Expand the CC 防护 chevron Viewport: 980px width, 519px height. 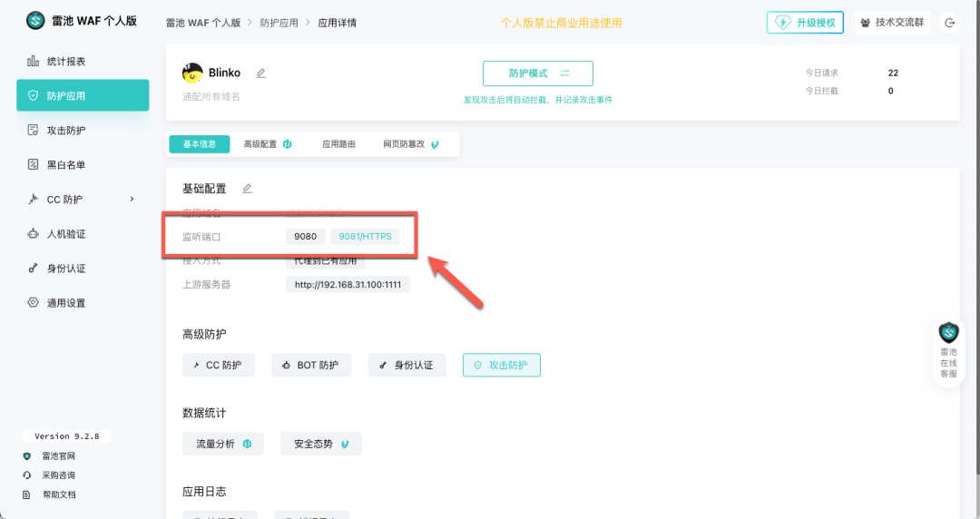132,199
